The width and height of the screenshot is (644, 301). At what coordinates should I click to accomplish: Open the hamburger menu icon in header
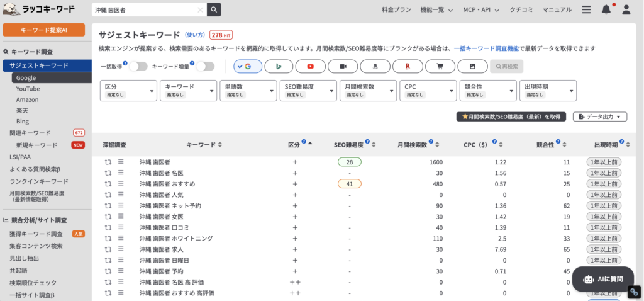click(x=586, y=9)
